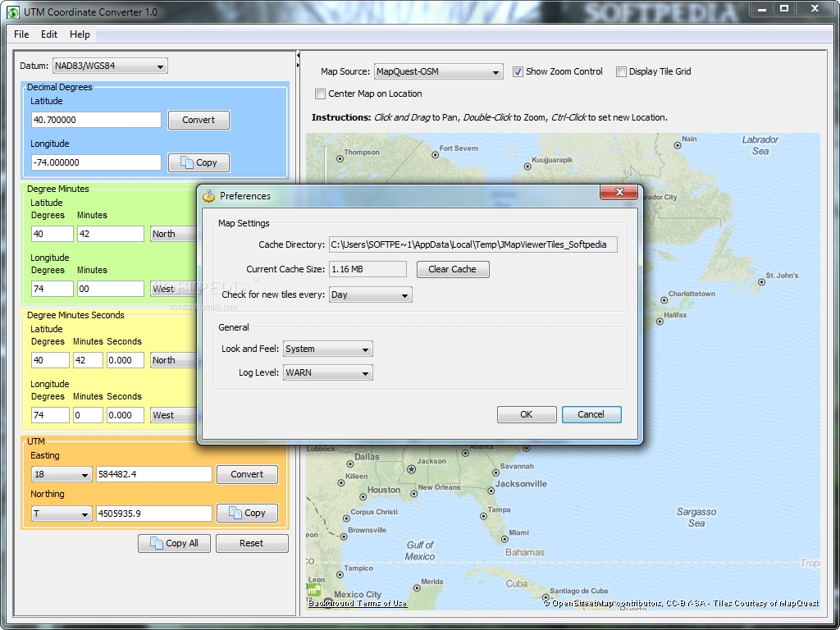Open the Look and Feel dropdown

(x=327, y=349)
